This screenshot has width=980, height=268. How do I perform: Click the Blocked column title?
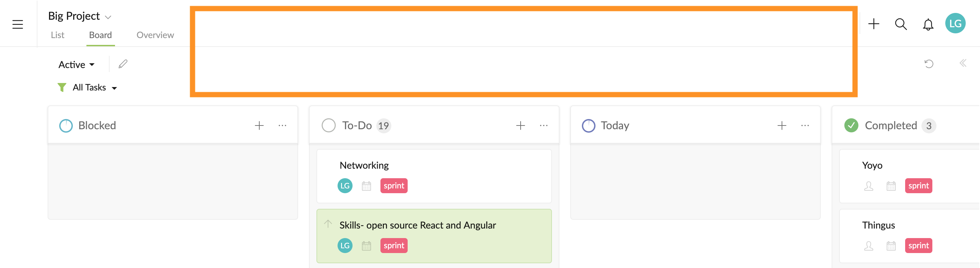pos(97,125)
